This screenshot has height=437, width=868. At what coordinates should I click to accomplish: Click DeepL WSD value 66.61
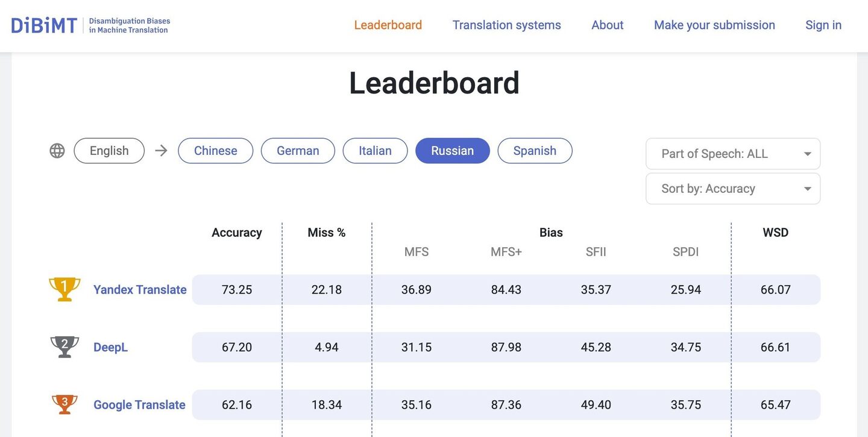coord(776,348)
